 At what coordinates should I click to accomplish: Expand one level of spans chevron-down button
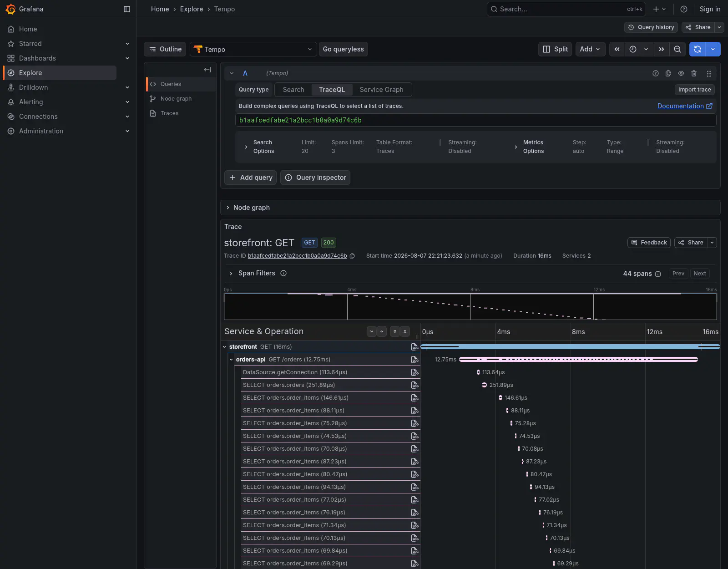pyautogui.click(x=372, y=331)
